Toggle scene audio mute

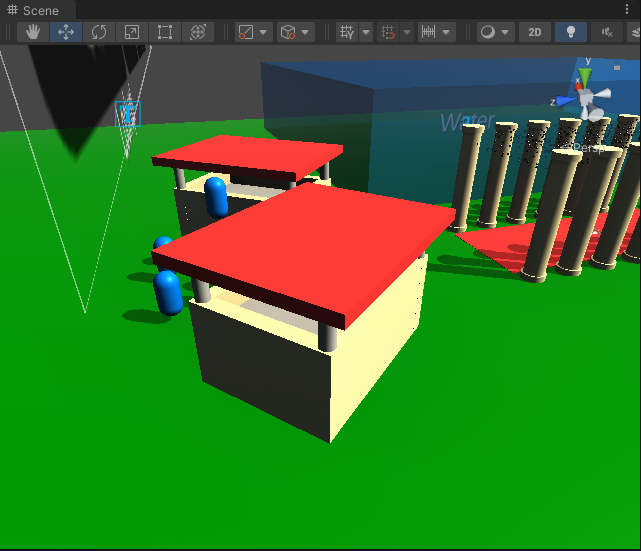click(x=606, y=32)
